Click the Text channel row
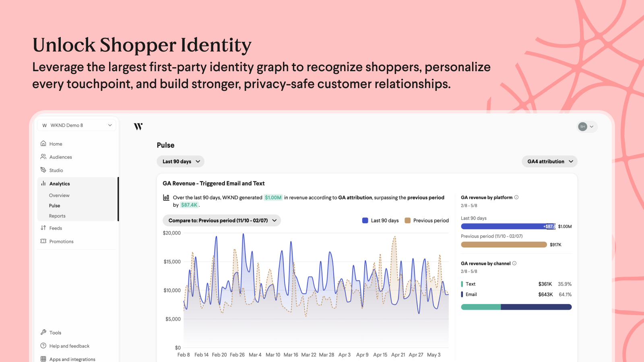Screen dimensions: 644x362 coord(516,284)
